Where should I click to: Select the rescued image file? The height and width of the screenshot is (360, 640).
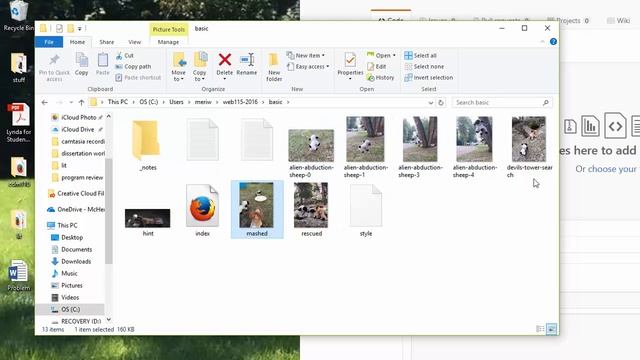pos(311,209)
